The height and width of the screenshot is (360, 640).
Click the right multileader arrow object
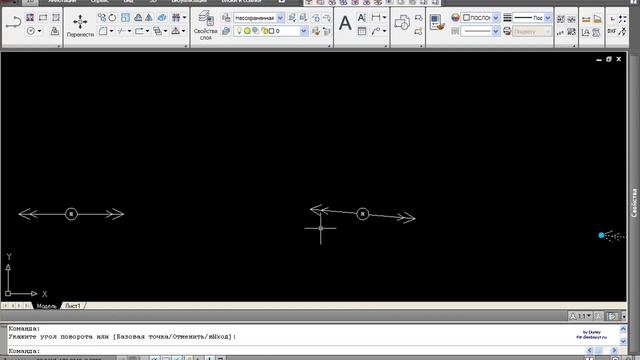362,214
